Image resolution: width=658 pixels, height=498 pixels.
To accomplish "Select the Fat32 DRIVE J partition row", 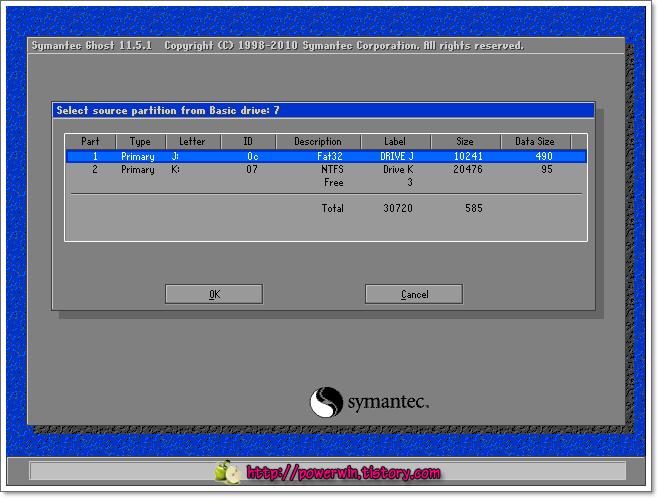I will pos(326,156).
